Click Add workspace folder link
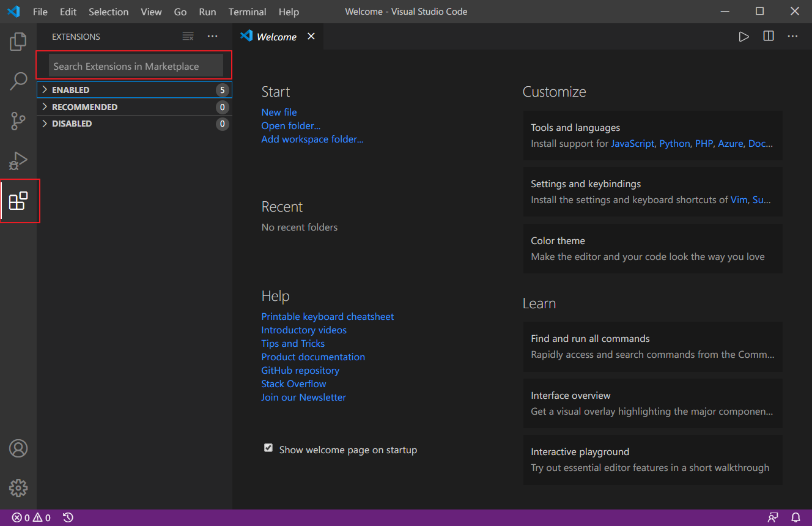The width and height of the screenshot is (812, 526). [x=312, y=139]
